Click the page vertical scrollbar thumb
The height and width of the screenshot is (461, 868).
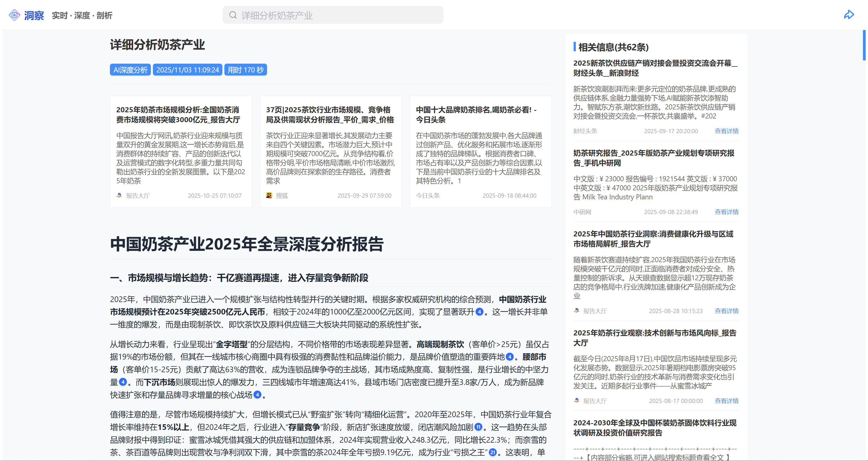(x=864, y=46)
